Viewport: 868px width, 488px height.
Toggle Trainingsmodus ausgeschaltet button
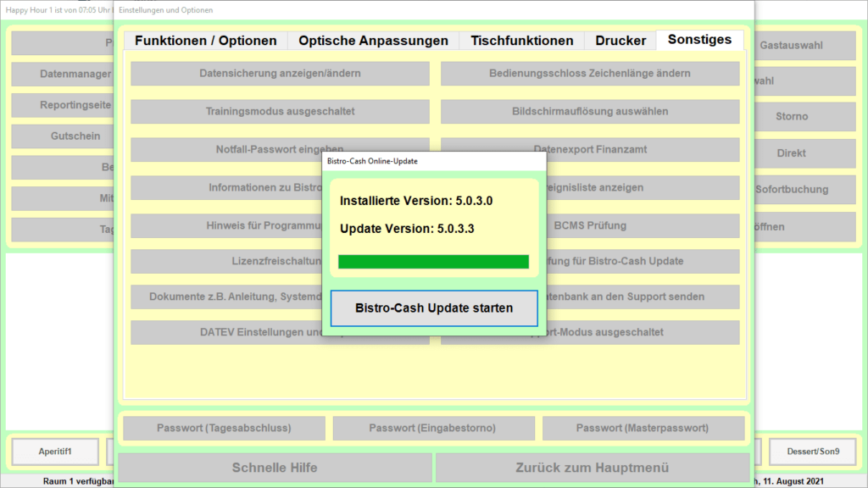pyautogui.click(x=280, y=111)
